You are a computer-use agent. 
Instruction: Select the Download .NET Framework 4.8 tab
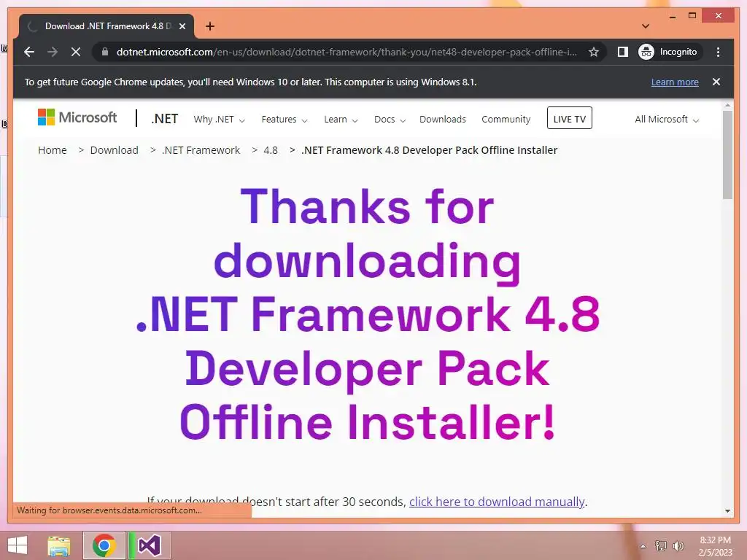tap(106, 26)
